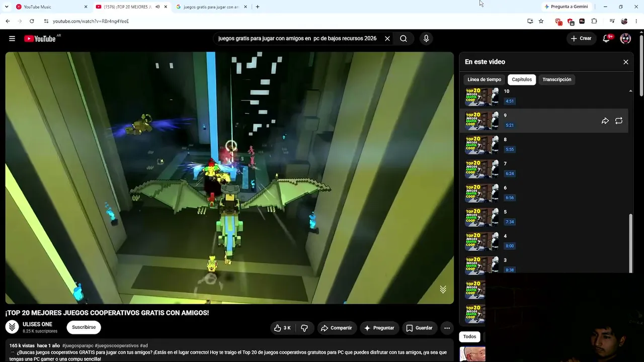
Task: Share the video with Compartir
Action: 337,328
